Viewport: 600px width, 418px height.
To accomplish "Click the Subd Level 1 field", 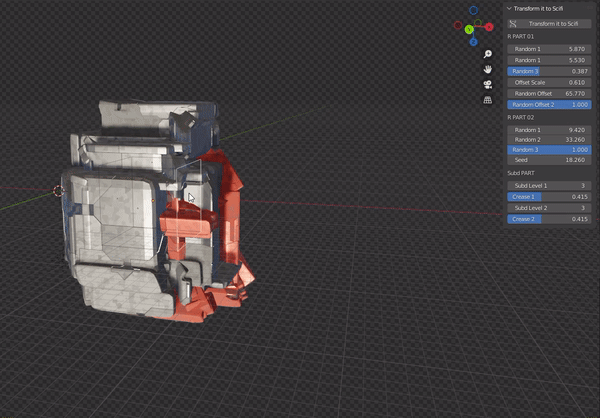I will [x=549, y=186].
